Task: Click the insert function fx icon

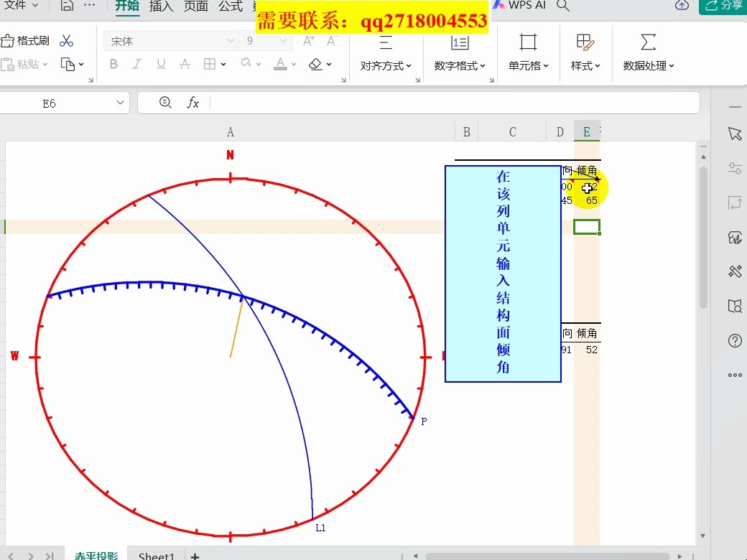Action: (x=192, y=103)
